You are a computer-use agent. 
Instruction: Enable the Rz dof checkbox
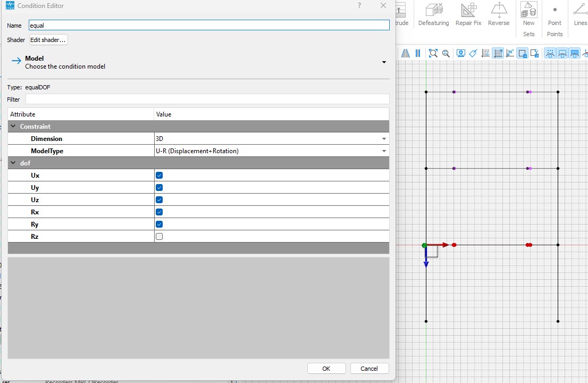coord(159,237)
